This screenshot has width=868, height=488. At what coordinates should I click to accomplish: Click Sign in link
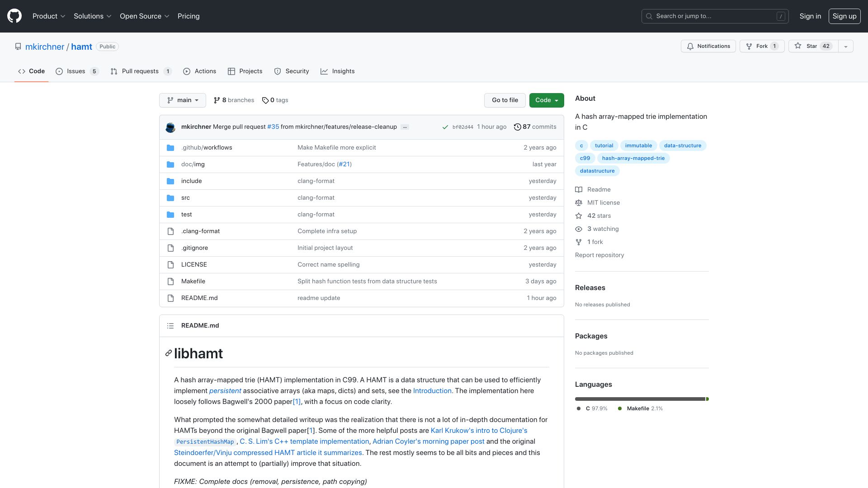(810, 16)
